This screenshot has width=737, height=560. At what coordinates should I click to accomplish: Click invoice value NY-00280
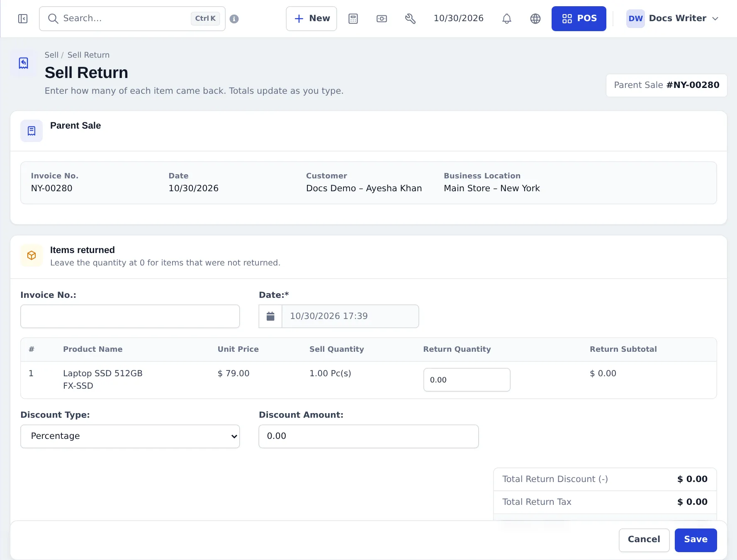point(51,189)
